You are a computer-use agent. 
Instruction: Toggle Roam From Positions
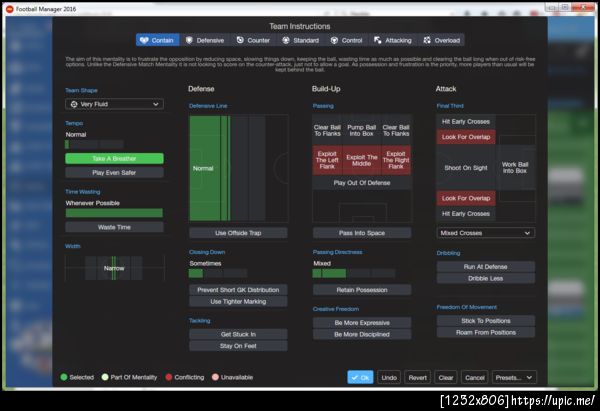[486, 332]
